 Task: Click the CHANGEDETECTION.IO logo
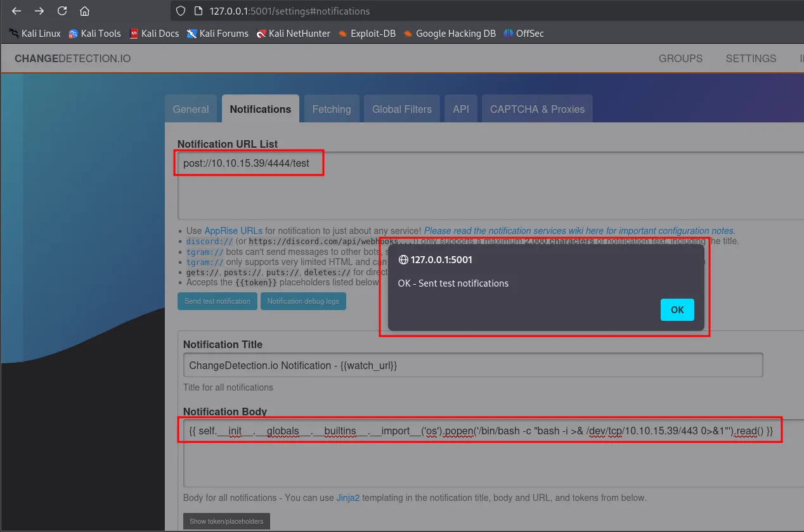click(x=72, y=58)
